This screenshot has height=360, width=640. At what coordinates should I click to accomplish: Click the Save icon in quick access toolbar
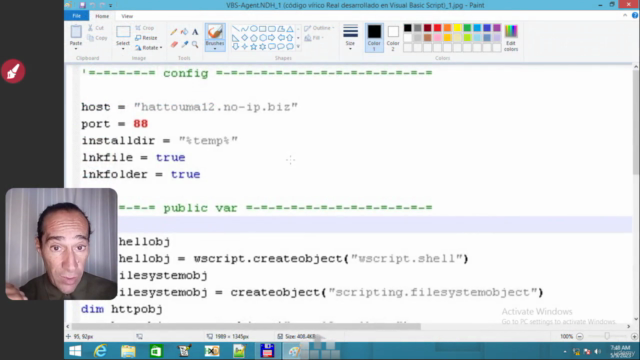[x=82, y=5]
